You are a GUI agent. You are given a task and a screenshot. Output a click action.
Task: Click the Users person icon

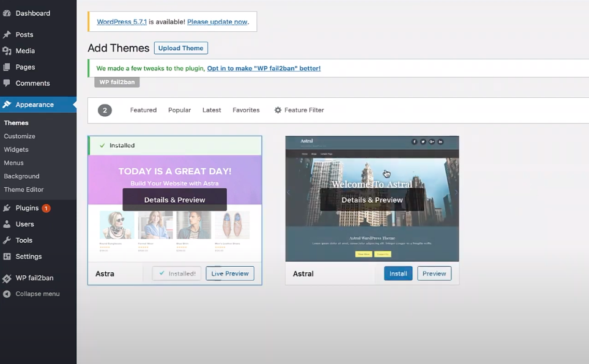pos(7,224)
